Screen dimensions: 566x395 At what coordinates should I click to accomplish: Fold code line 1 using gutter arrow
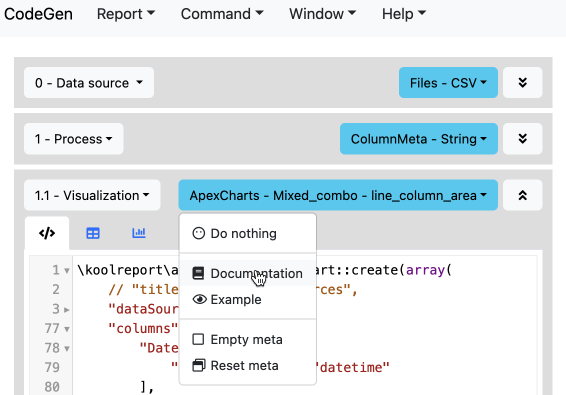point(67,270)
